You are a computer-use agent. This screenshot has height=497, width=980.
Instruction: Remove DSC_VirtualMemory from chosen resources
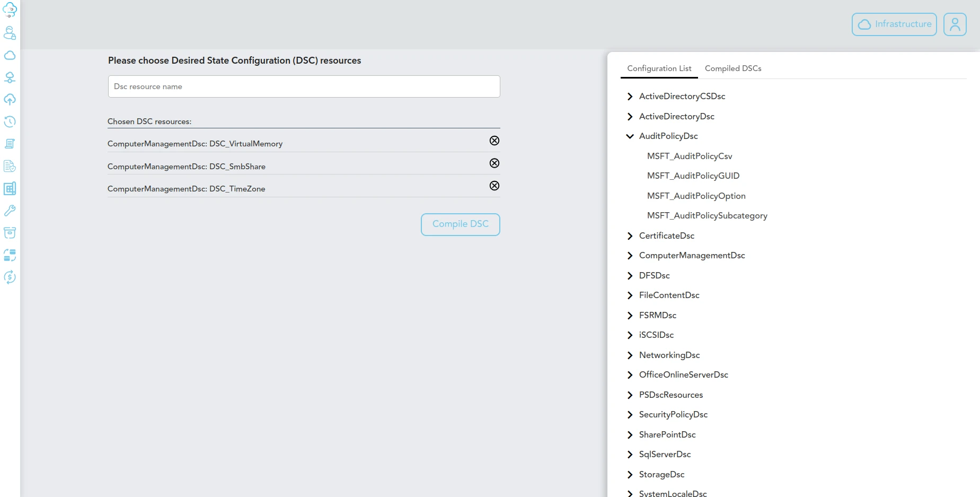(495, 141)
